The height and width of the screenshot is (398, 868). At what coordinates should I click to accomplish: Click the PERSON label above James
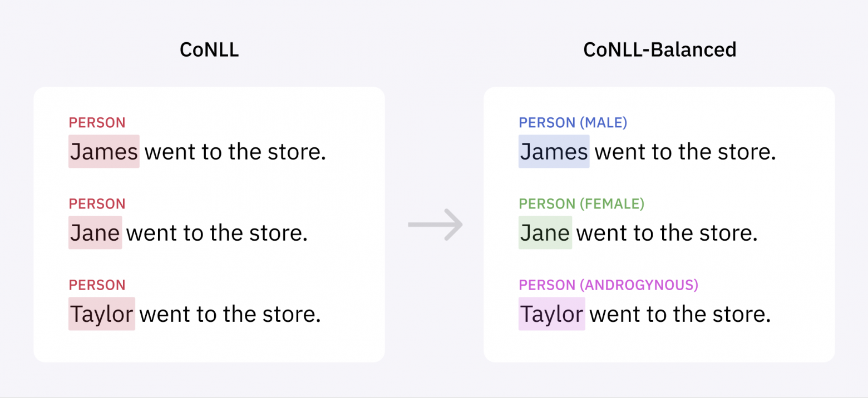point(97,123)
